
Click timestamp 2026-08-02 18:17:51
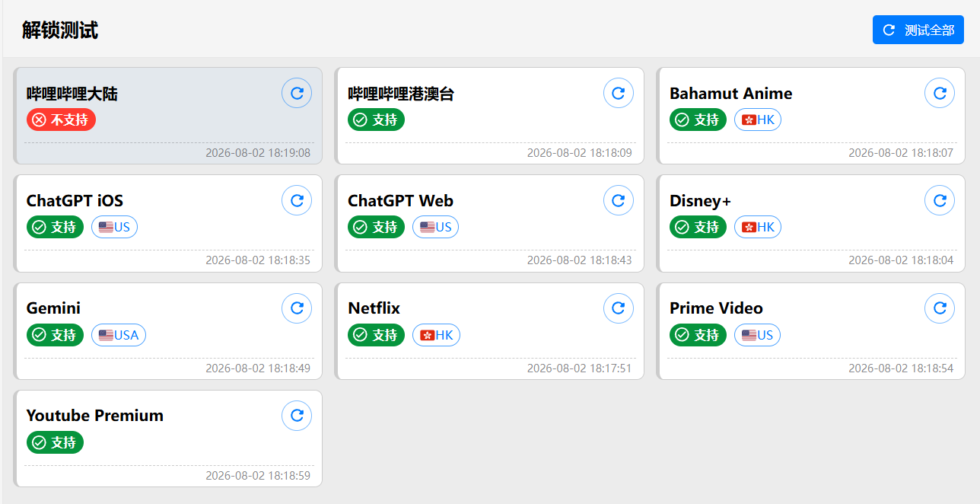[x=580, y=368]
